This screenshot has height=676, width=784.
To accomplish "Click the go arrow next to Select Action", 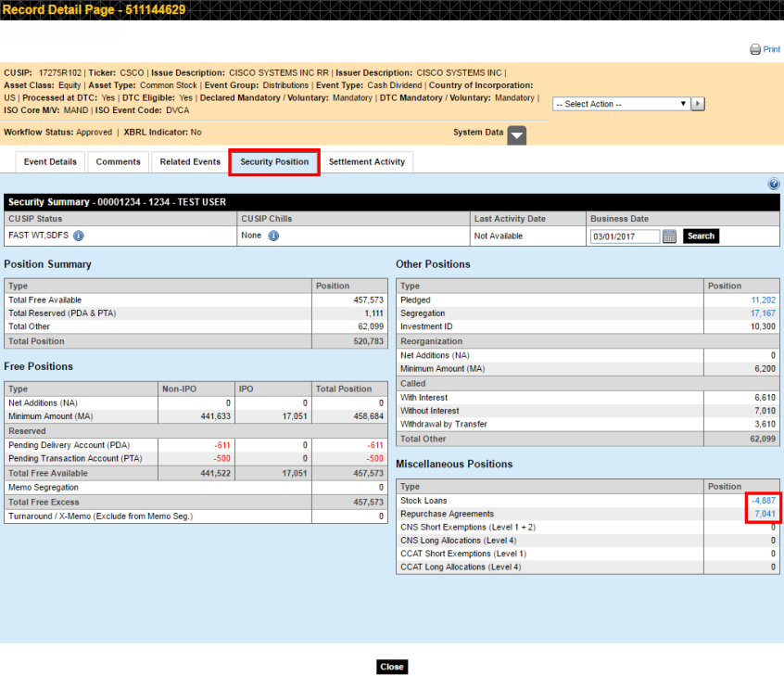I will click(x=698, y=104).
